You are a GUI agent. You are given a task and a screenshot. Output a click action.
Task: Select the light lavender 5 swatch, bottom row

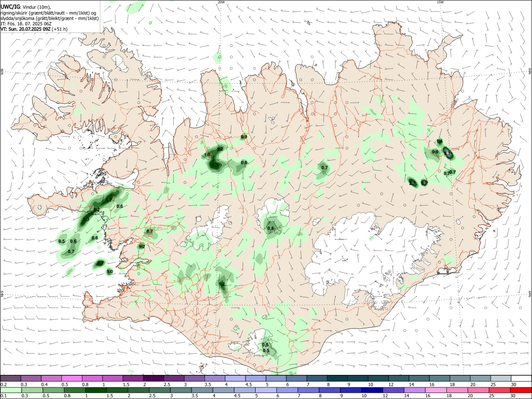click(266, 390)
